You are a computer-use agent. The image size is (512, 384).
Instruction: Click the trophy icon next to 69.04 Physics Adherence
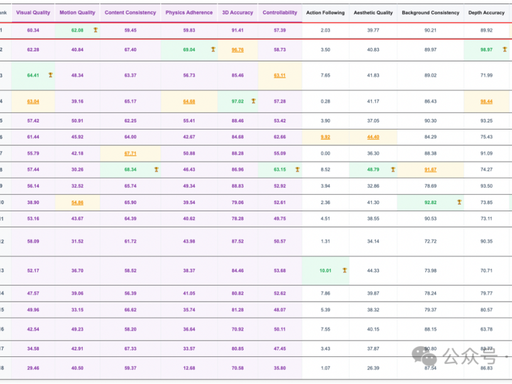[x=213, y=49]
